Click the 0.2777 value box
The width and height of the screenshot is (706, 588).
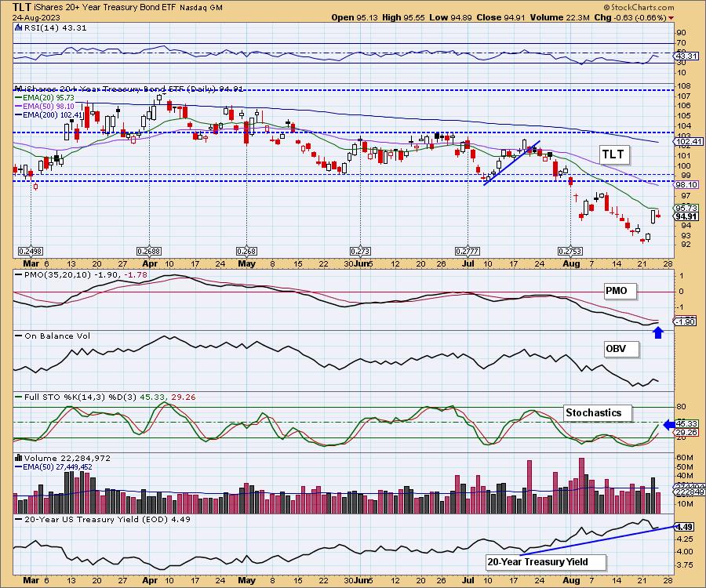(468, 251)
